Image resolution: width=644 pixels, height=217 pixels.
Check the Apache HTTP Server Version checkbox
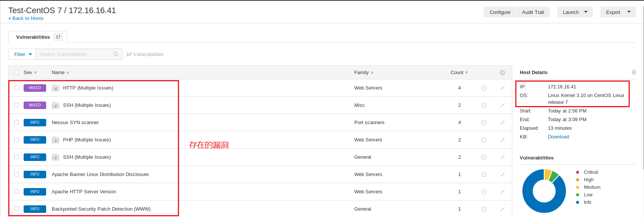[17, 191]
